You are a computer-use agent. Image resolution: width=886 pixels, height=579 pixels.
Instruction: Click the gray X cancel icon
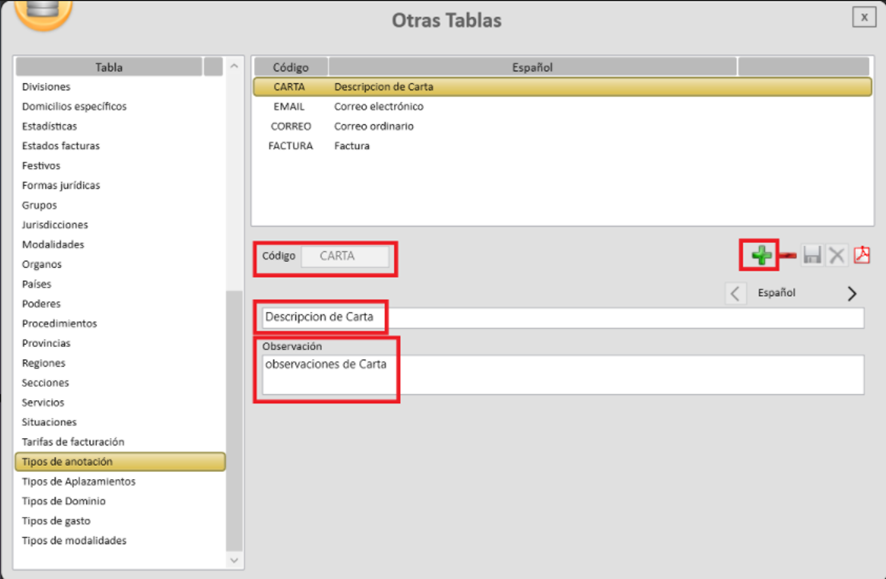point(837,256)
